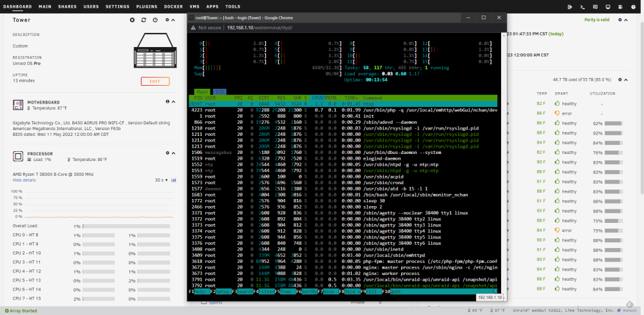The height and width of the screenshot is (315, 644).
Task: Open the processor settings gear icon
Action: 167,153
